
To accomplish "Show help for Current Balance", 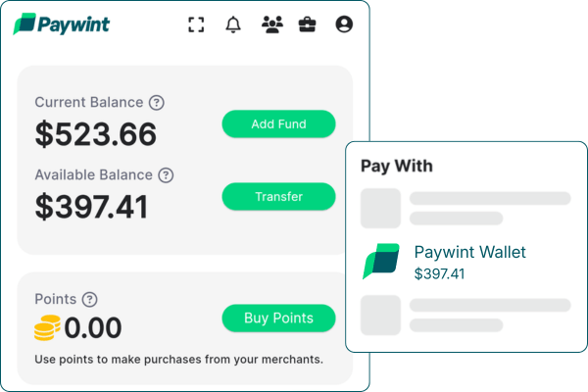I will click(157, 102).
